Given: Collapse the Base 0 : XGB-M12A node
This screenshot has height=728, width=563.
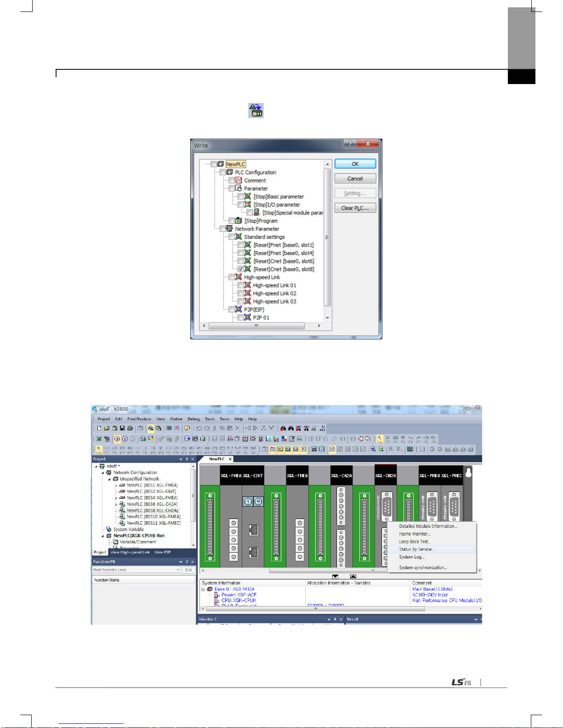Looking at the screenshot, I should point(203,589).
